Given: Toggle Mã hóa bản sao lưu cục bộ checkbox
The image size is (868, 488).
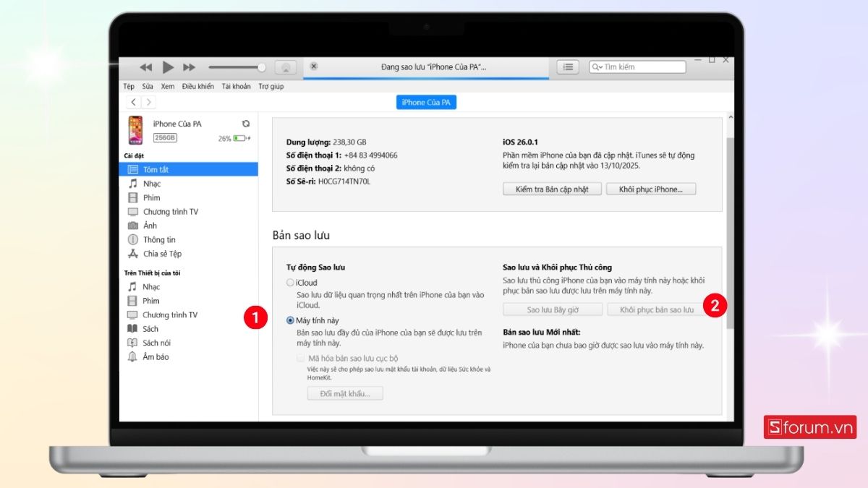Looking at the screenshot, I should coord(301,358).
